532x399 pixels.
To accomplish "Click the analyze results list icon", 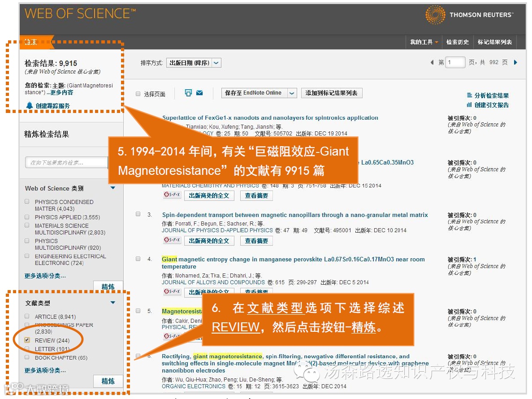I will point(470,95).
